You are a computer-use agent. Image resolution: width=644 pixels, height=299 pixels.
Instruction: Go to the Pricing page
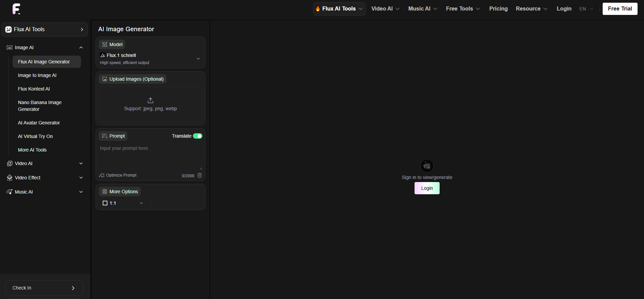click(x=498, y=9)
